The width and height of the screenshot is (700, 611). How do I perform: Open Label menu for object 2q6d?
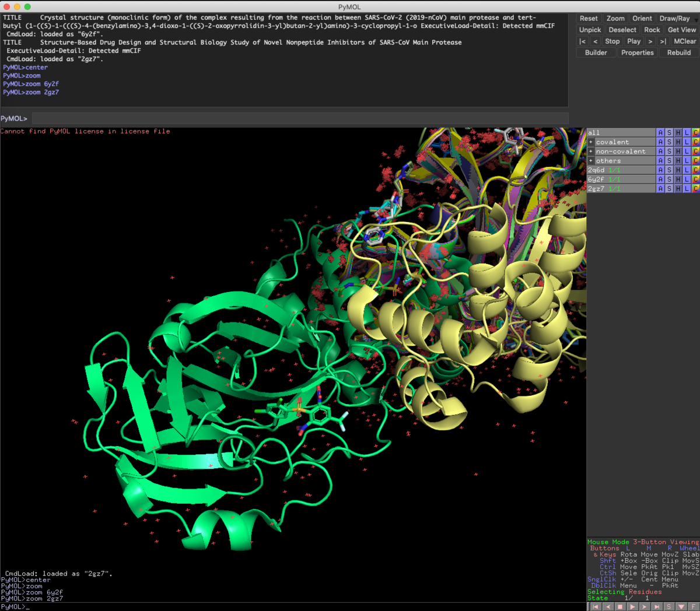[687, 170]
